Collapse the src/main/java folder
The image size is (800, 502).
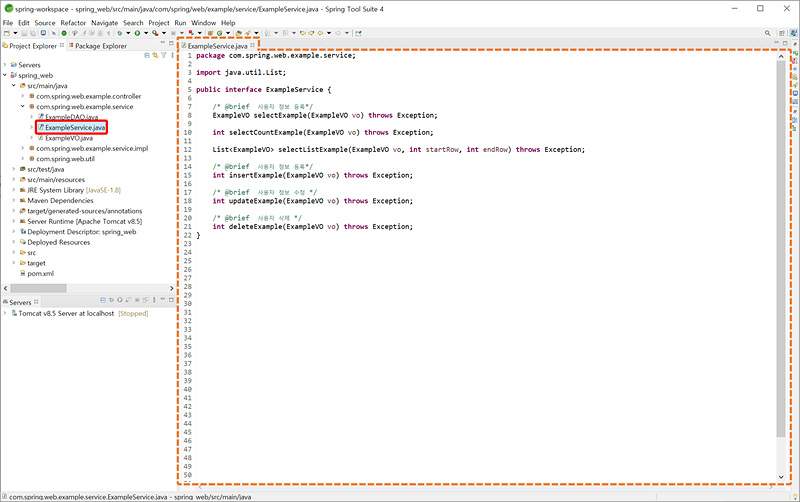(x=14, y=86)
